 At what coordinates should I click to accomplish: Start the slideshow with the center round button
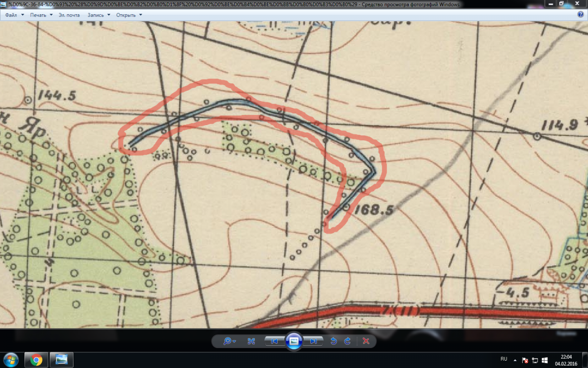point(294,341)
